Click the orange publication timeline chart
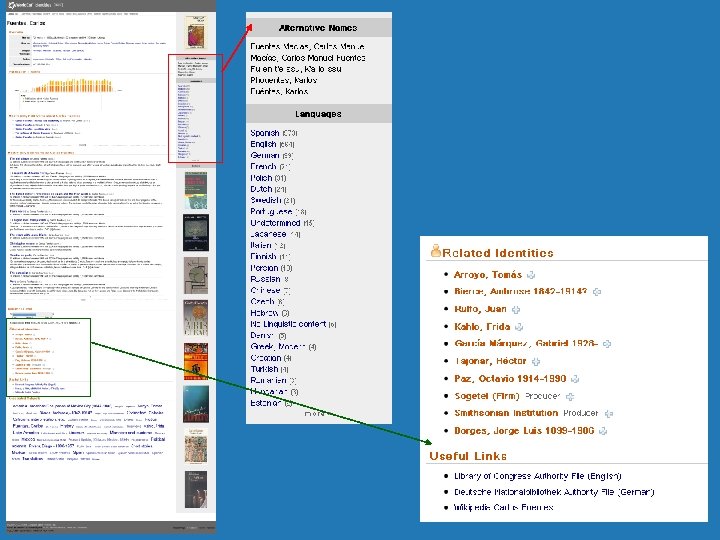Viewport: 720px width, 540px height. (73, 85)
